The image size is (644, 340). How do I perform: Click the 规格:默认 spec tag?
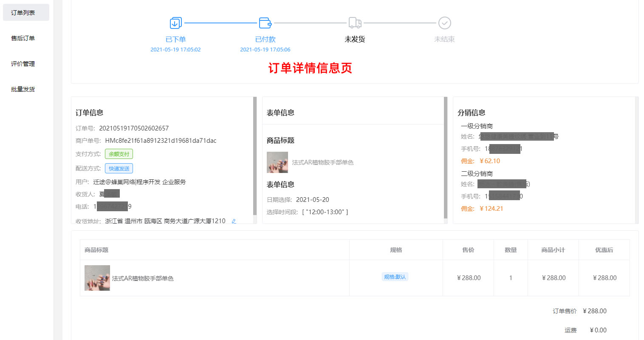[x=395, y=277]
